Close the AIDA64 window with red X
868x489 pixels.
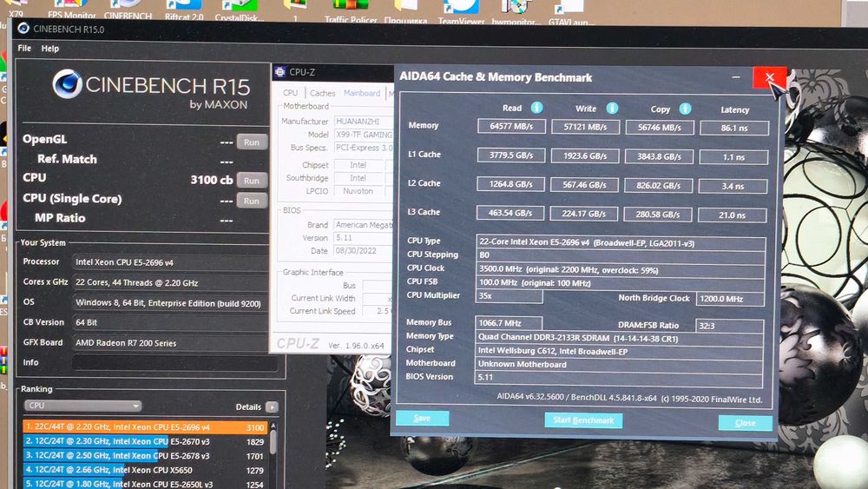click(769, 77)
